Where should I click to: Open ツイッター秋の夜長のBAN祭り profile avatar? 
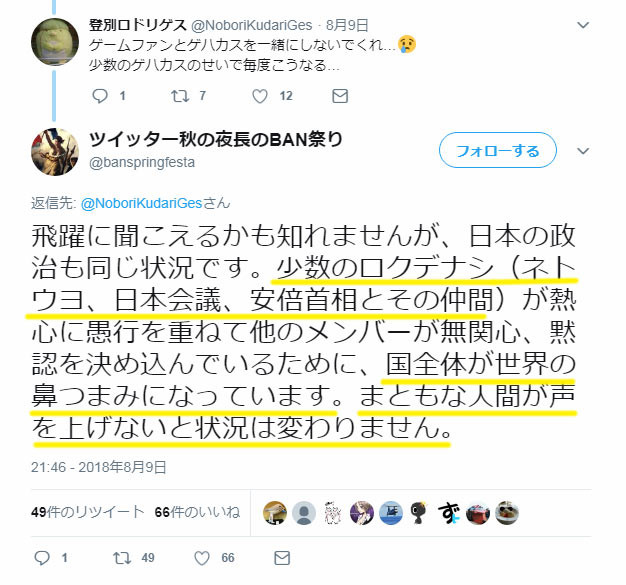click(x=55, y=152)
